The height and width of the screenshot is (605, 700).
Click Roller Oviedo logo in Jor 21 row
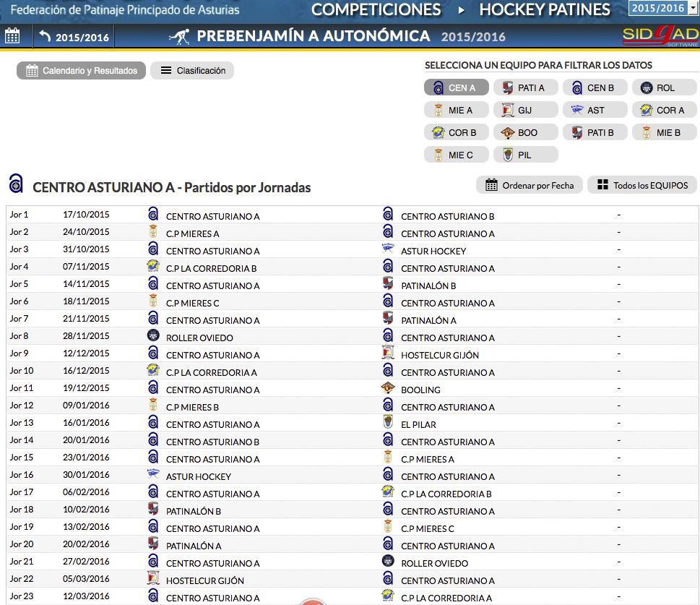pos(388,561)
